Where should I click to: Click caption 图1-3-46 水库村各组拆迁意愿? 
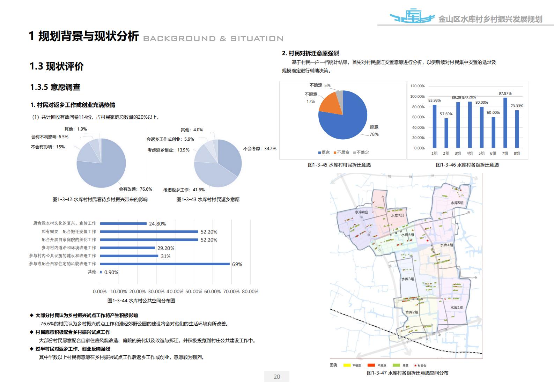tap(467, 165)
